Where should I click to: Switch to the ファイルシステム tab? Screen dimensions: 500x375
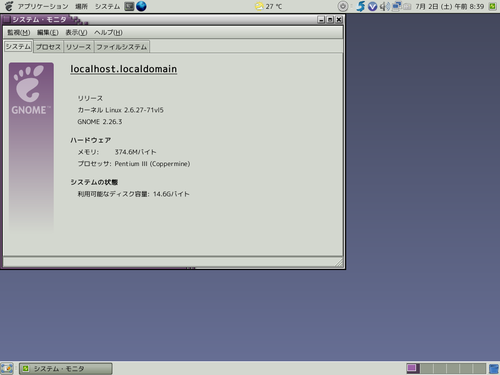[x=122, y=47]
